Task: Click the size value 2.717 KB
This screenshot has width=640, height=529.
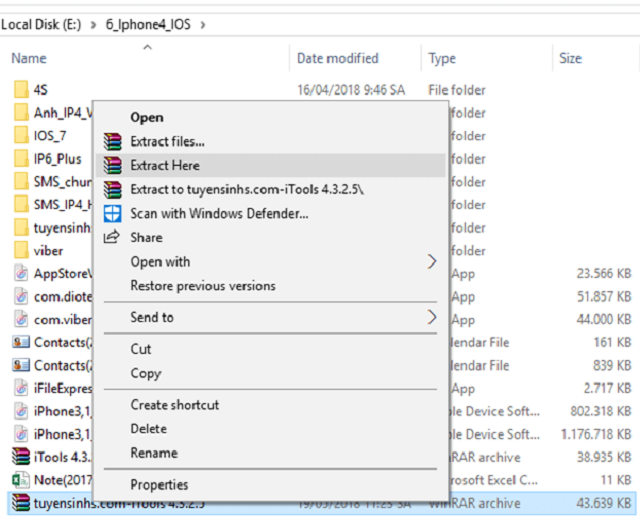Action: click(607, 388)
